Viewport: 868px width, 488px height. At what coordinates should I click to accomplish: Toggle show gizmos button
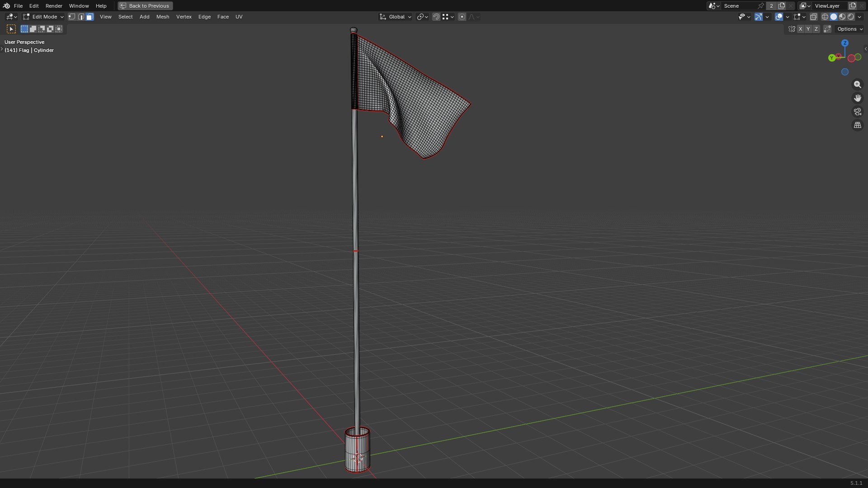click(759, 17)
